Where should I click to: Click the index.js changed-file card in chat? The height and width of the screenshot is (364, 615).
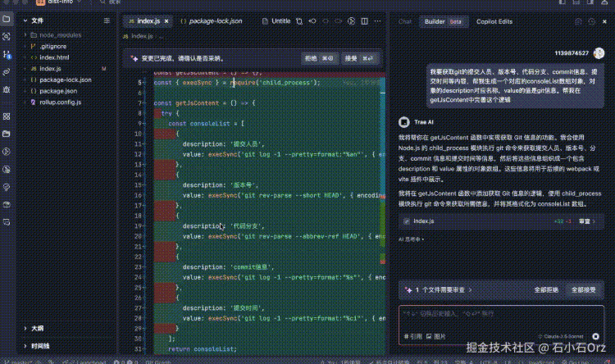tap(501, 221)
